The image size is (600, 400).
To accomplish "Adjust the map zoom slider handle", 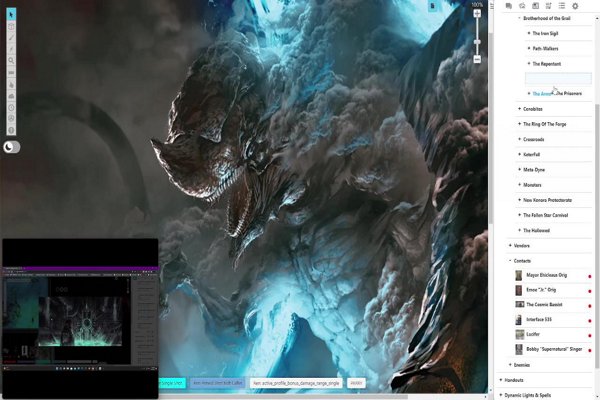I will coord(477,42).
